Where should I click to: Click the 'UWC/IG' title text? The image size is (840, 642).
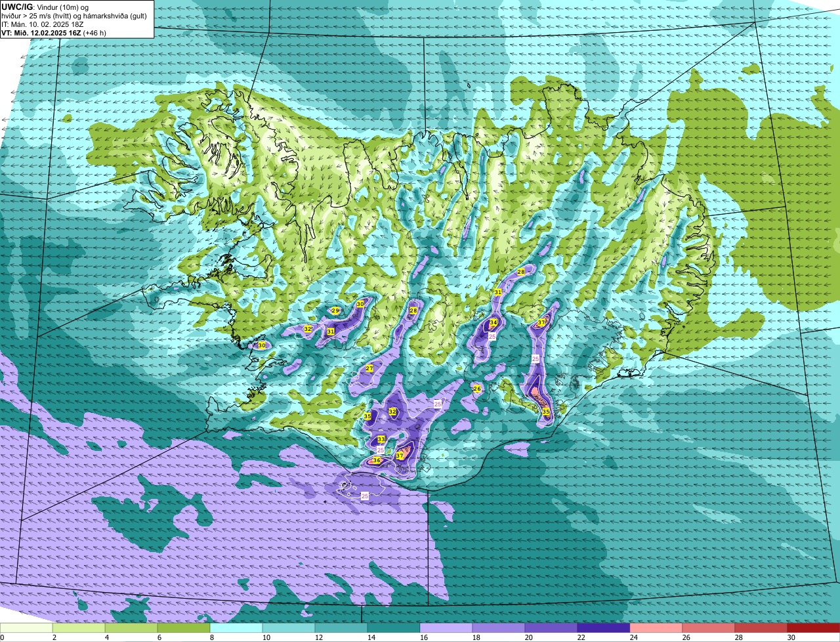point(16,7)
